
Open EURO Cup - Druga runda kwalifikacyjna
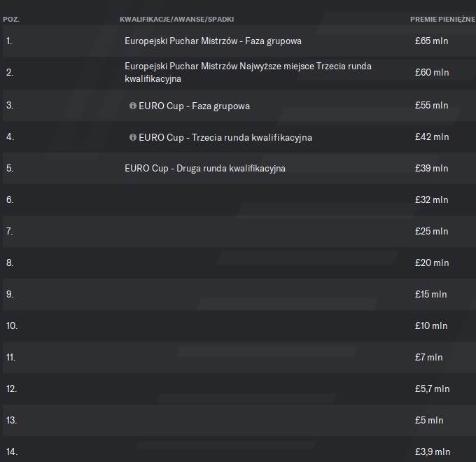(x=205, y=169)
